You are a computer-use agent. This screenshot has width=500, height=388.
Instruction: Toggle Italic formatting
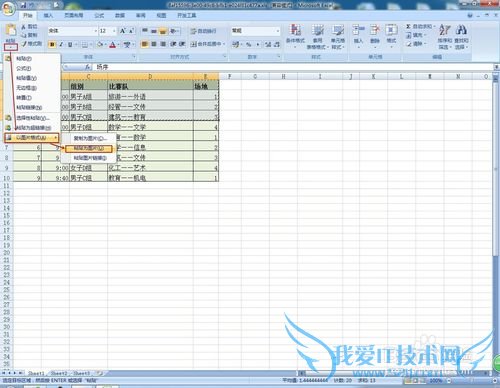[61, 44]
